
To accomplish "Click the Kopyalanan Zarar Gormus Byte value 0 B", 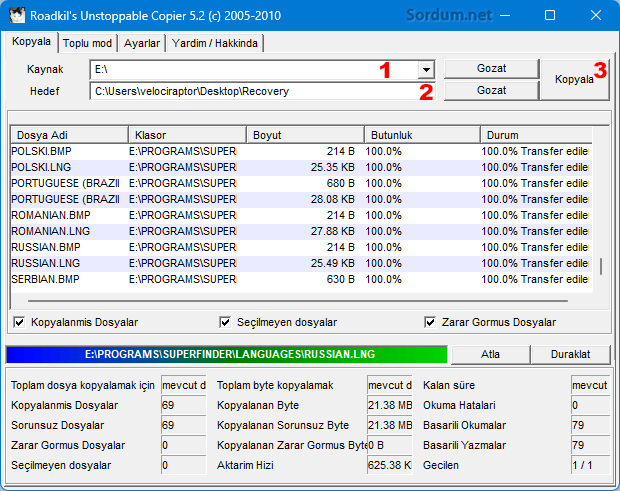I will (389, 446).
